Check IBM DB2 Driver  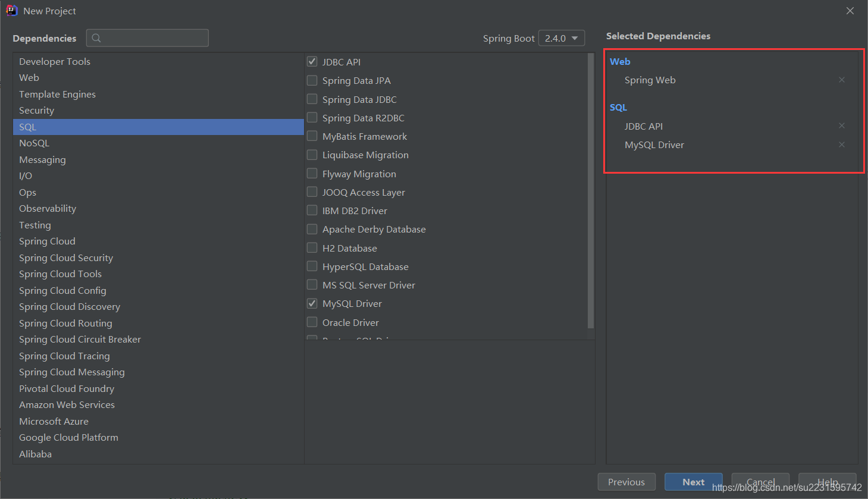click(x=312, y=210)
